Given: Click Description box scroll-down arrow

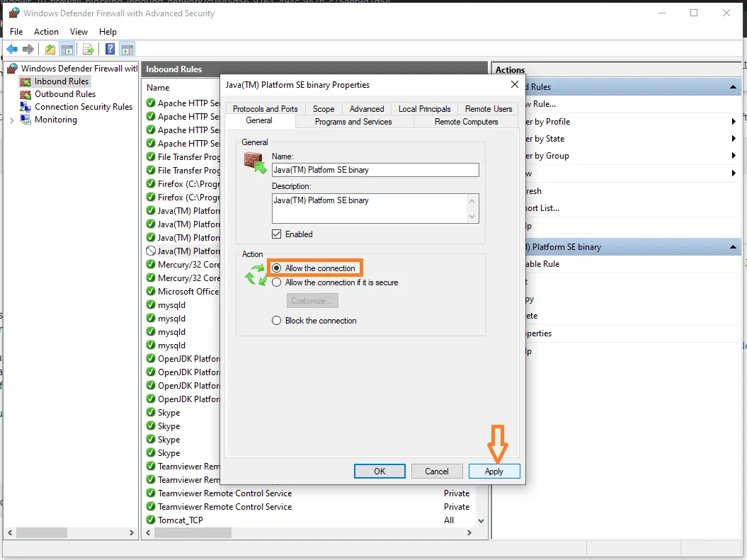Looking at the screenshot, I should [x=472, y=217].
